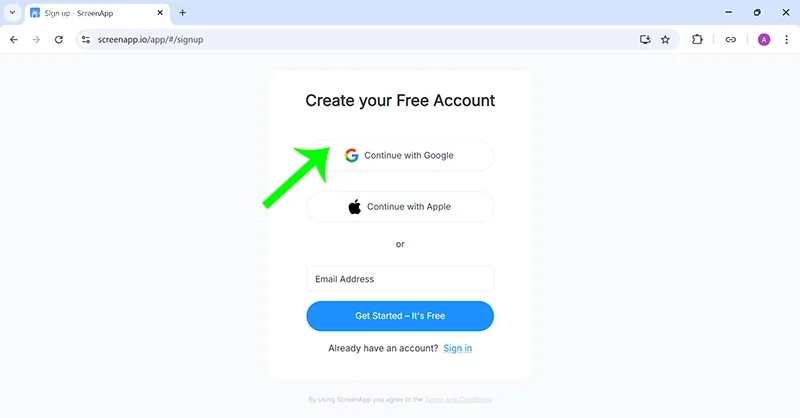Choose Continue with Apple
Screen dimensions: 800x418
point(400,207)
